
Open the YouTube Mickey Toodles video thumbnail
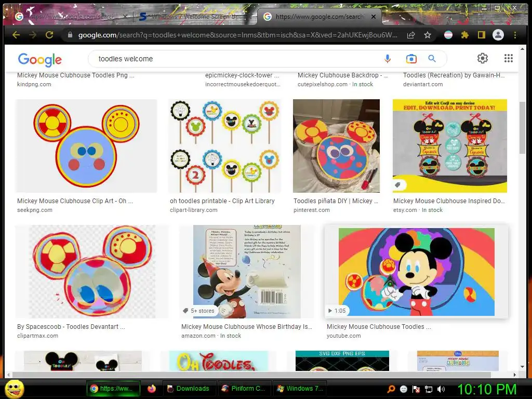416,271
